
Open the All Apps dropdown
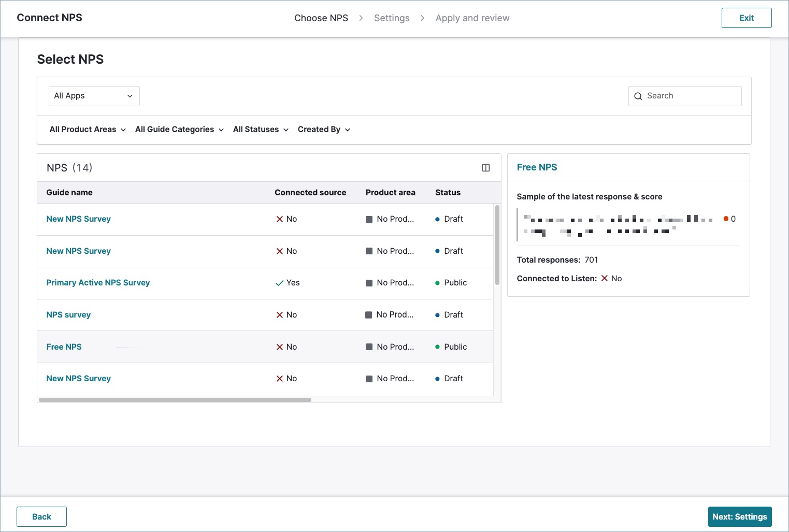(94, 96)
